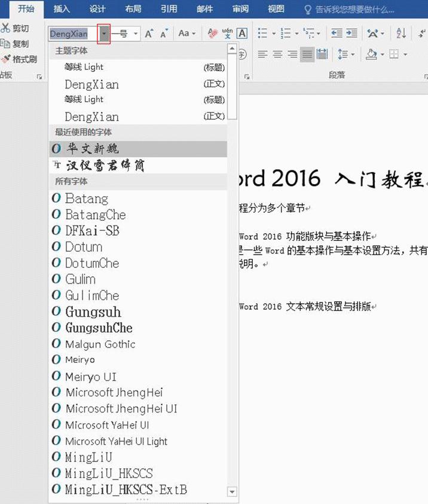428x504 pixels.
Task: Click the shading paint bucket icon
Action: point(371,54)
